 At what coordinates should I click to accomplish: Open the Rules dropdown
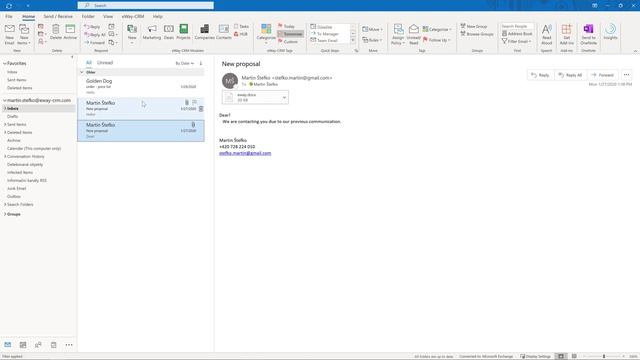(x=372, y=40)
